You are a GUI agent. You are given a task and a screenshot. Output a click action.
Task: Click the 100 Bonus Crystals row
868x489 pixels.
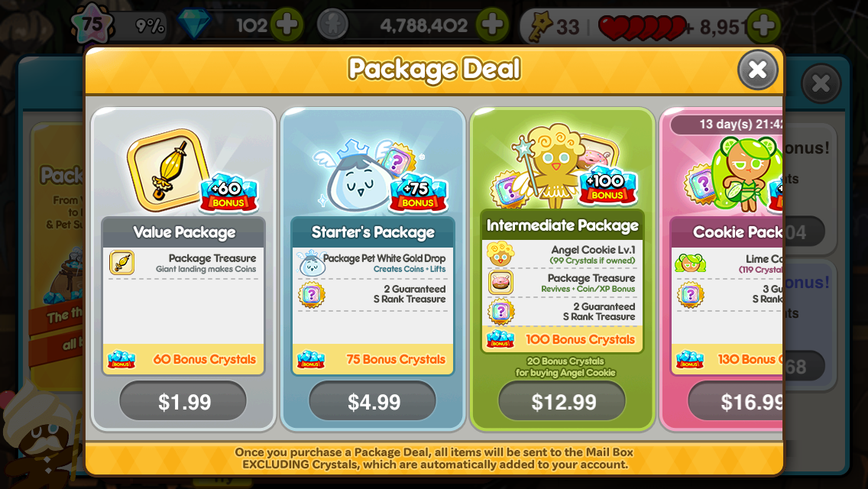coord(562,339)
